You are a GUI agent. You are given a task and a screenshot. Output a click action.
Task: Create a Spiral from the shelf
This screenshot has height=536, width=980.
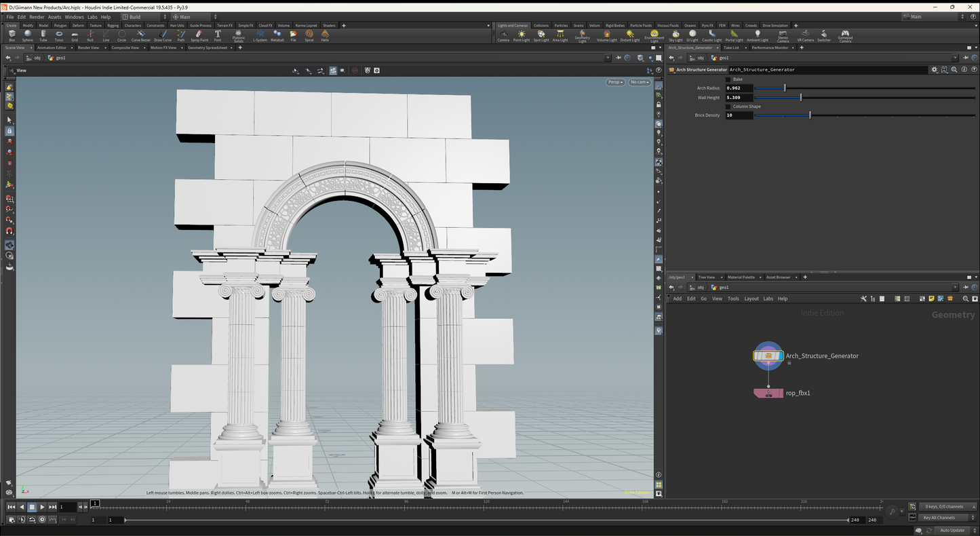(x=309, y=35)
